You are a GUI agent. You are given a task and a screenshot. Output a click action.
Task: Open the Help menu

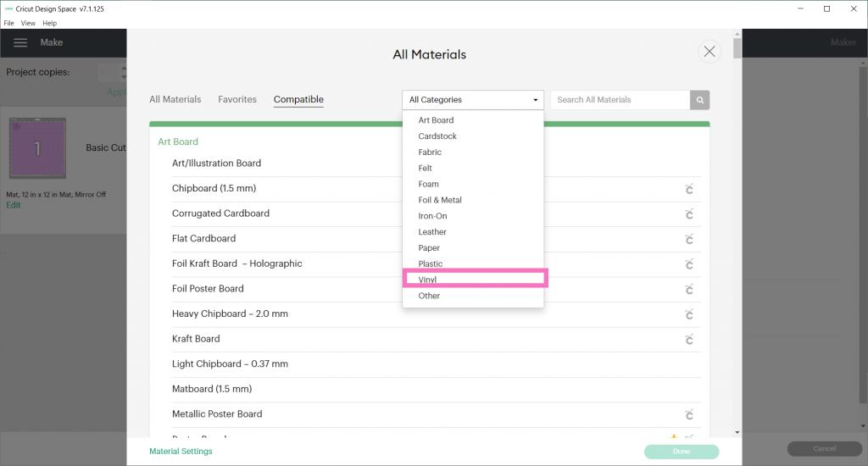(x=50, y=23)
